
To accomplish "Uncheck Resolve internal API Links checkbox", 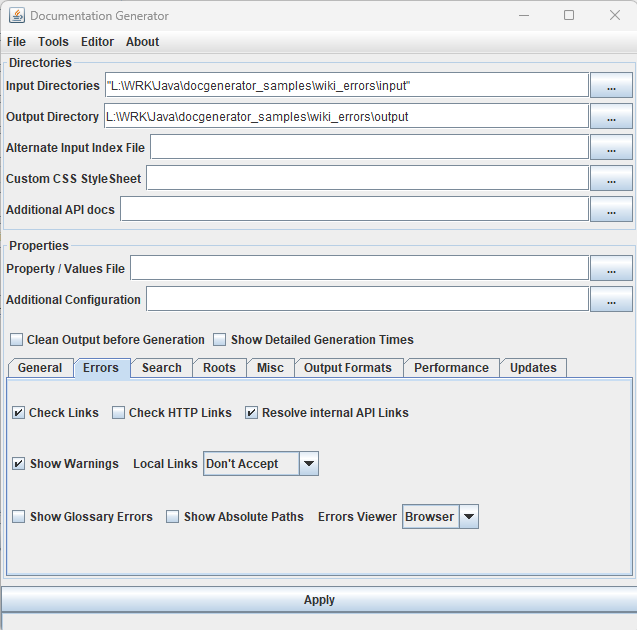I will coord(251,413).
